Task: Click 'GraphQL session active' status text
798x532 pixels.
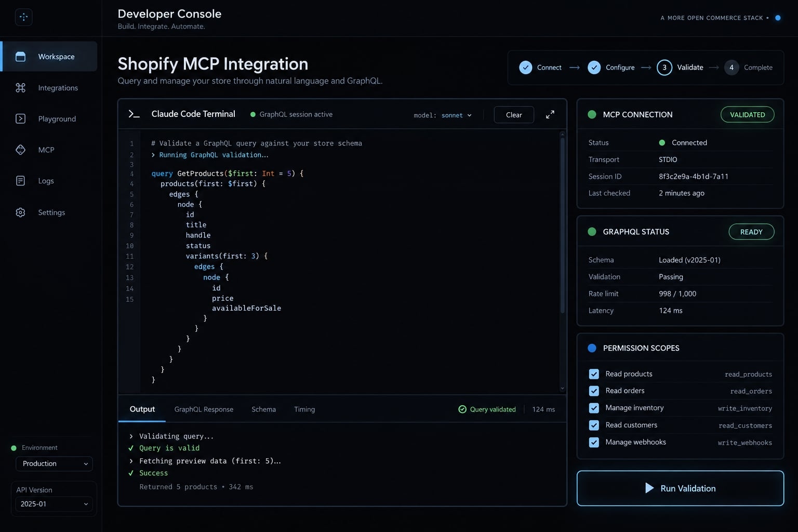Action: click(x=296, y=114)
